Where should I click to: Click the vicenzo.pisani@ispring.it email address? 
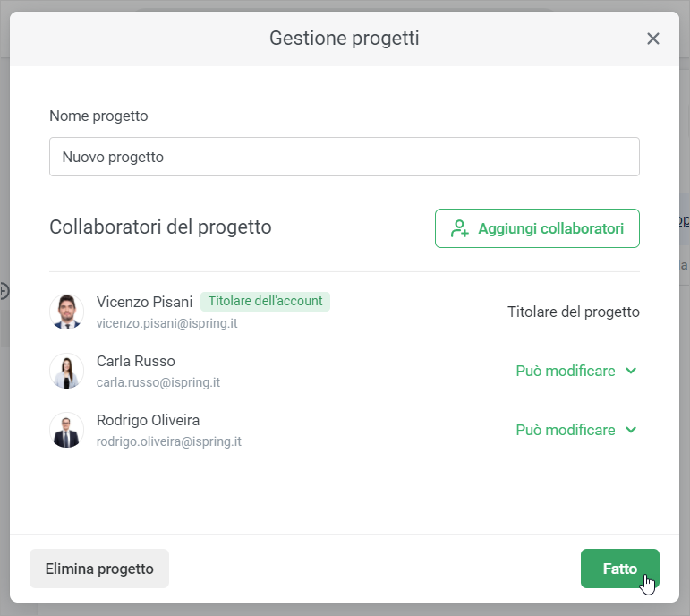pos(166,323)
